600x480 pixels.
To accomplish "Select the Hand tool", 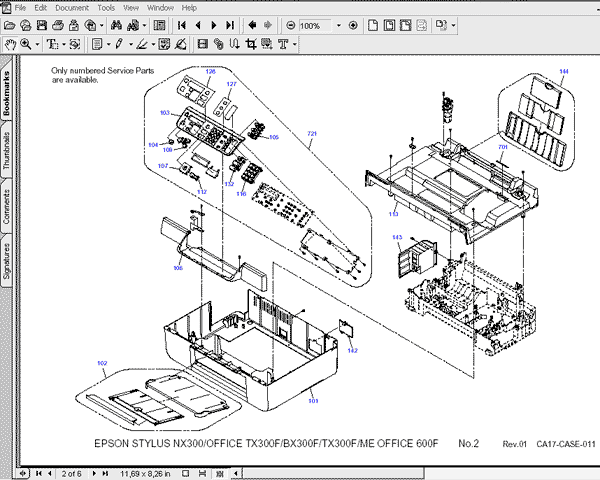I will pyautogui.click(x=10, y=45).
